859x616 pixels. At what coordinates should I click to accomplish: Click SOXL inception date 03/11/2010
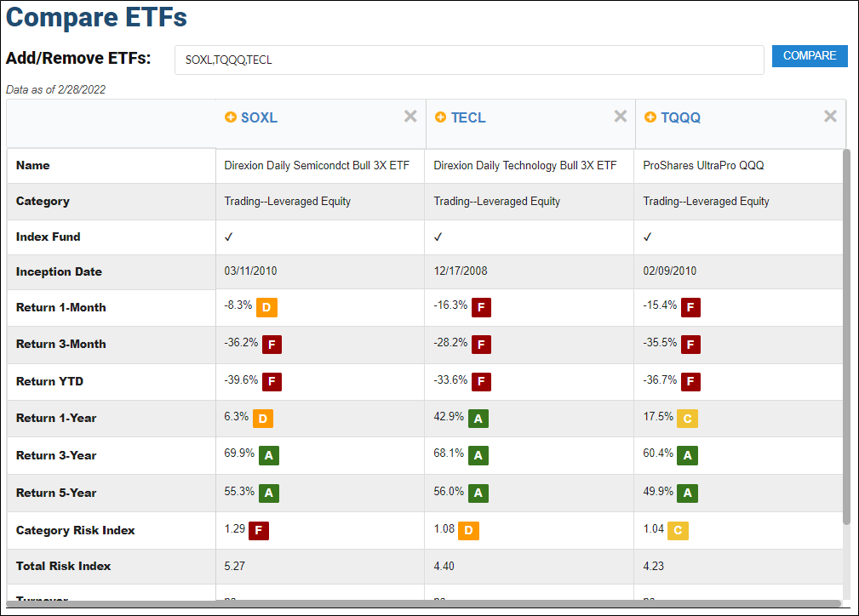click(250, 271)
